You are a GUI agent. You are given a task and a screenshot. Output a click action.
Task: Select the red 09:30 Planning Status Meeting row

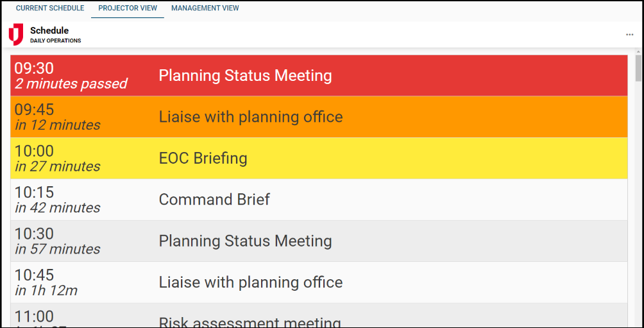[x=319, y=76]
